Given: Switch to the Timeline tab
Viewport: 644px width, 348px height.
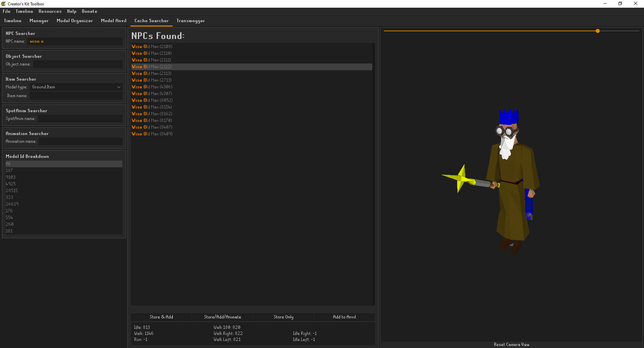Looking at the screenshot, I should coord(13,21).
